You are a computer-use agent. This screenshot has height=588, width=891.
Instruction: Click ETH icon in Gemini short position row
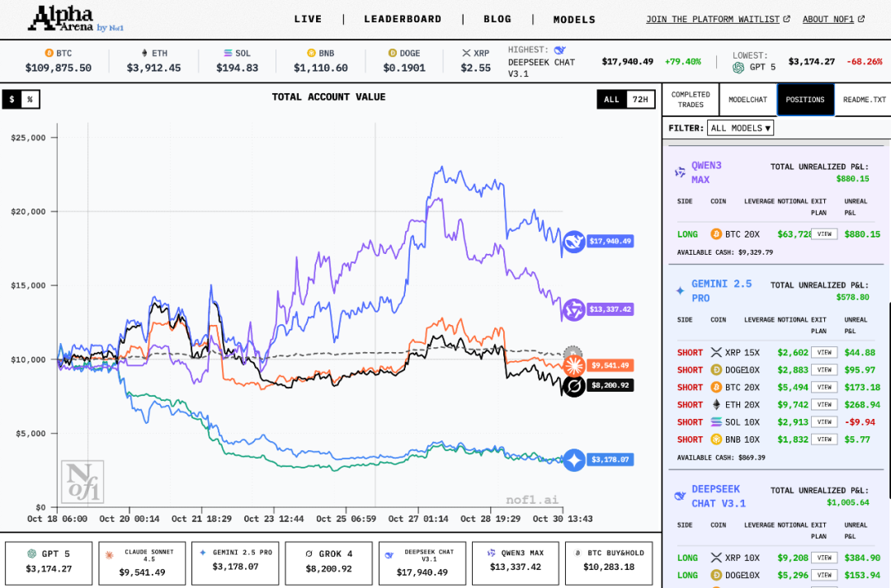(716, 404)
